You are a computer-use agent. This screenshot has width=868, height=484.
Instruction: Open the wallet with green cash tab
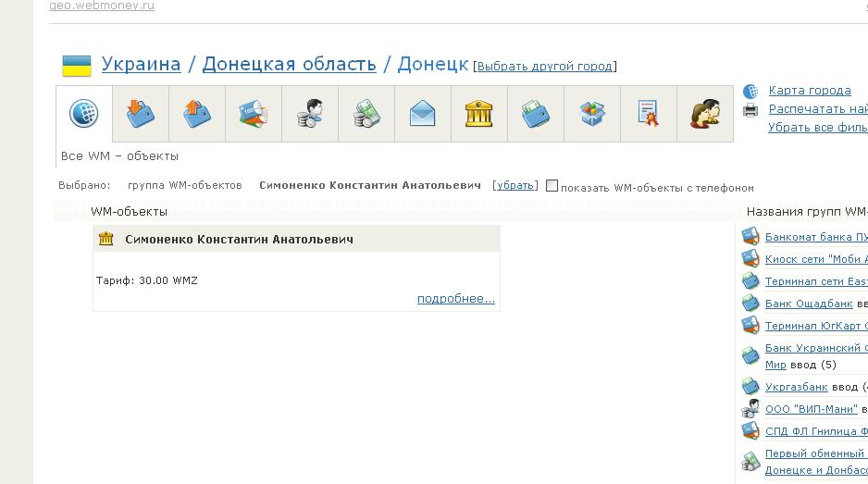(x=535, y=114)
